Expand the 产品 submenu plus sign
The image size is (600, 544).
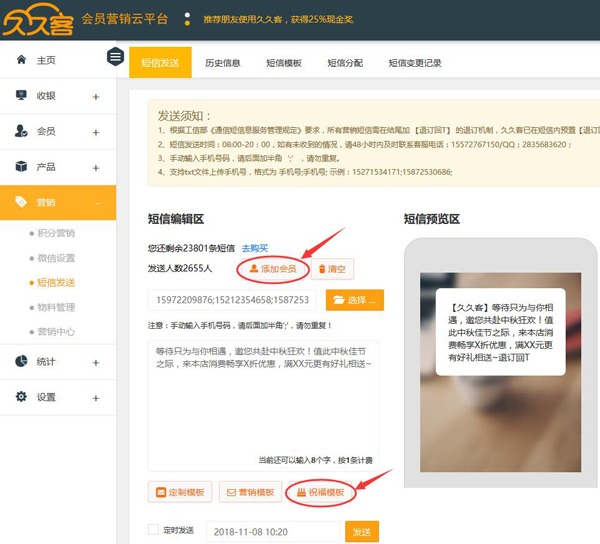(x=96, y=167)
